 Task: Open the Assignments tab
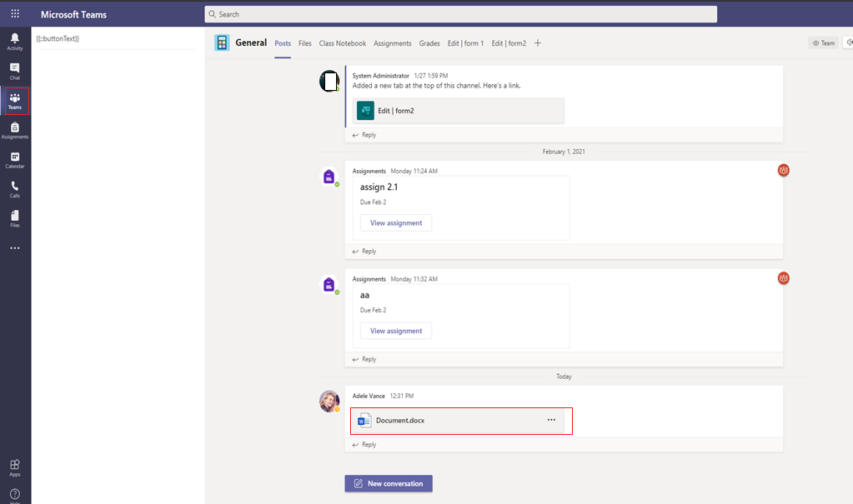click(x=392, y=43)
